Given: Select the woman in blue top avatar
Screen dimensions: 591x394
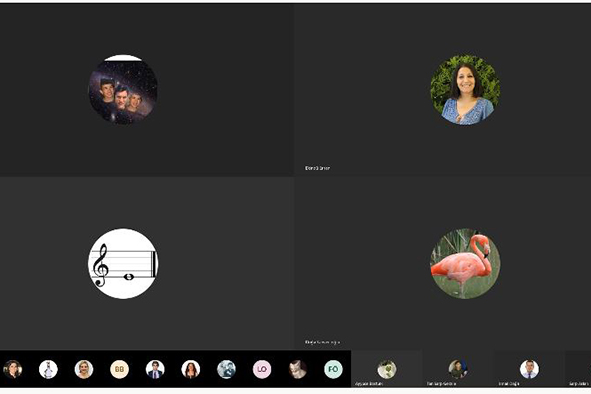Looking at the screenshot, I should pyautogui.click(x=465, y=90).
